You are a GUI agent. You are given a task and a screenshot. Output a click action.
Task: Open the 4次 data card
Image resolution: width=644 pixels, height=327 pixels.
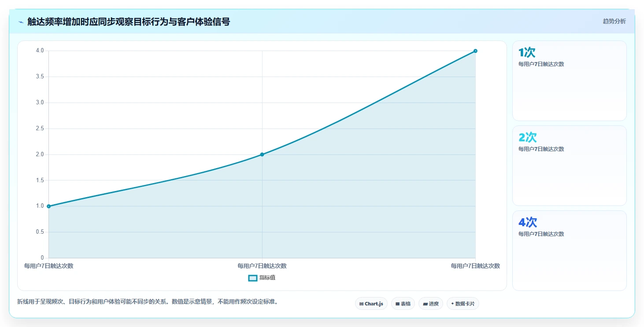coord(569,250)
